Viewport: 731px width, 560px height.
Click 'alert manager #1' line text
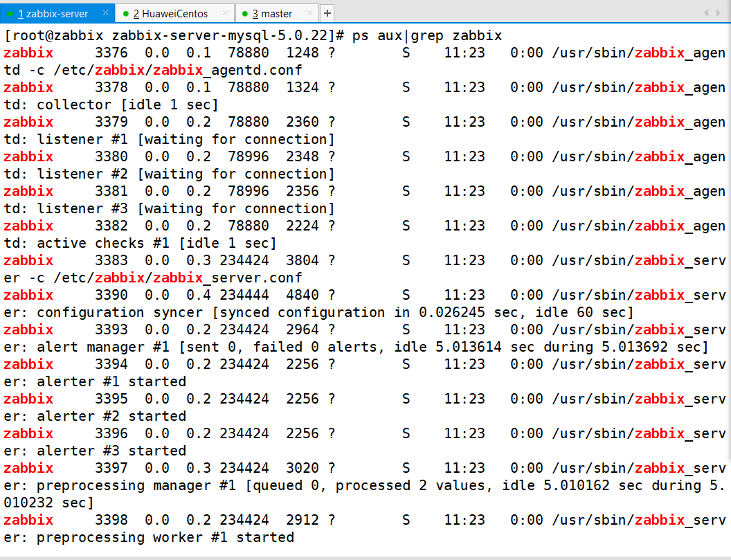pos(103,347)
